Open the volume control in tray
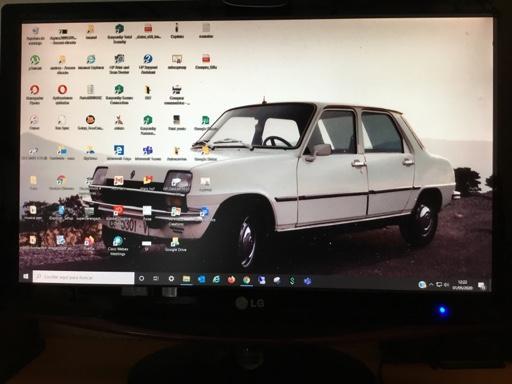The width and height of the screenshot is (512, 384). point(446,285)
